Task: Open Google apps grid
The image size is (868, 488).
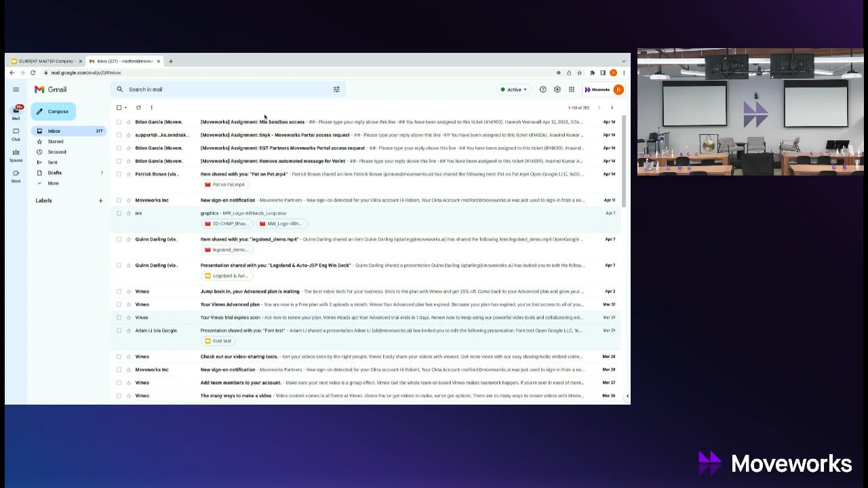Action: 572,89
